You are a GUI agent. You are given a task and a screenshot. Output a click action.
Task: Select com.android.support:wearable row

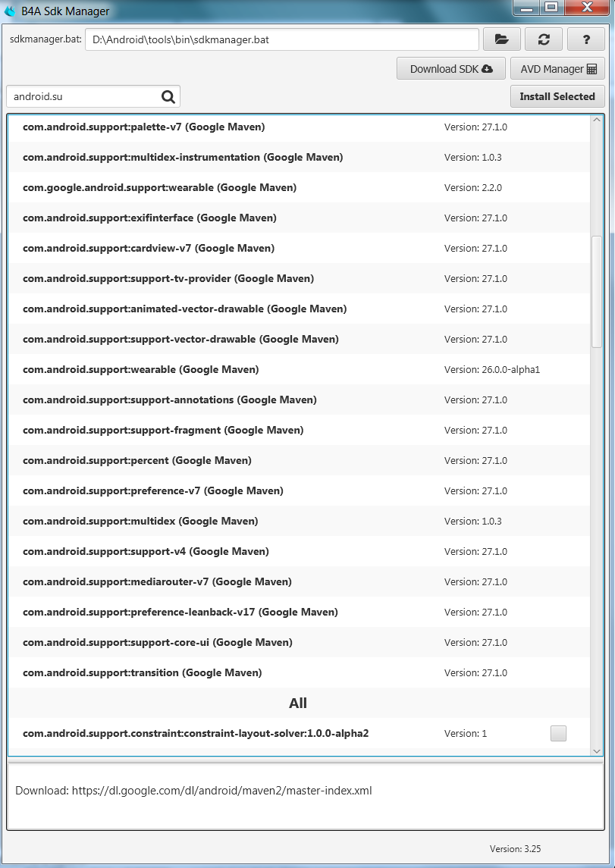pyautogui.click(x=299, y=369)
